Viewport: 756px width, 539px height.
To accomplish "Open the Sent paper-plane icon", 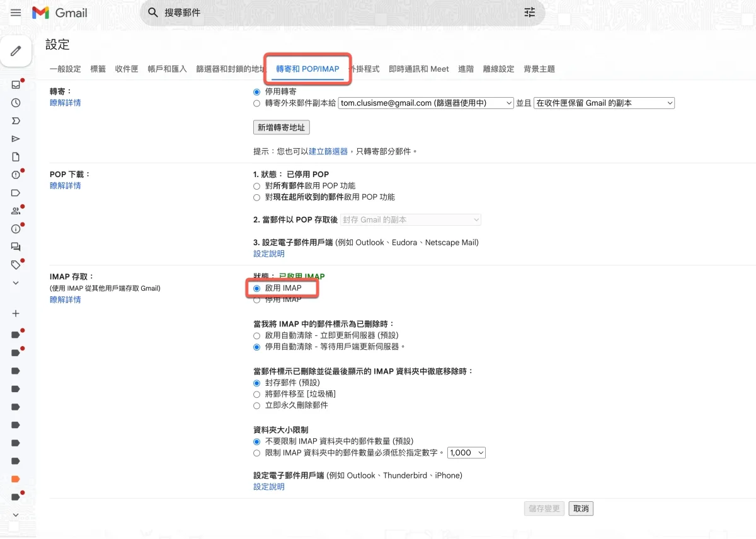I will (x=16, y=139).
